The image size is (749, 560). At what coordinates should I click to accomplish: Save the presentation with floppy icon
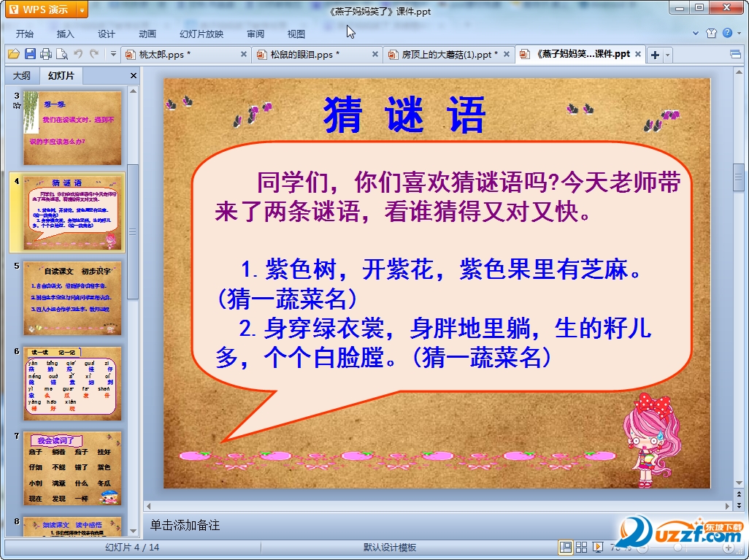tap(30, 54)
